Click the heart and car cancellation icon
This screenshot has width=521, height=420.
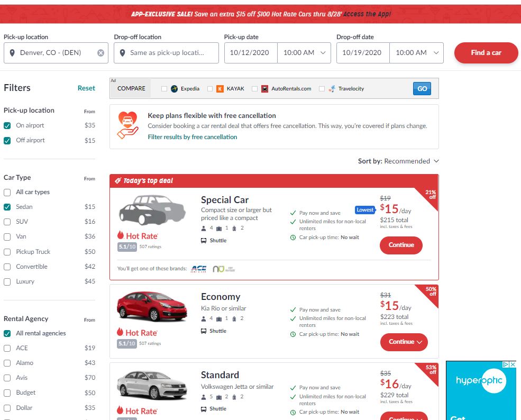tap(127, 125)
